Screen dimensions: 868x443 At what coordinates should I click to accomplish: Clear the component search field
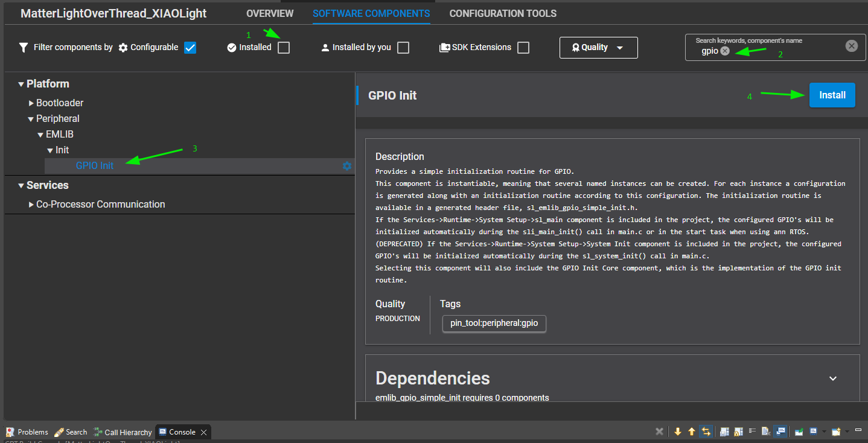click(x=851, y=46)
